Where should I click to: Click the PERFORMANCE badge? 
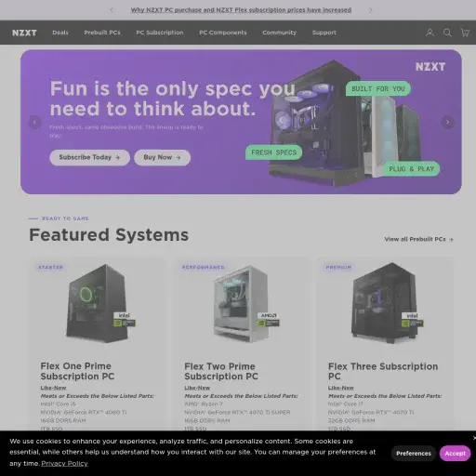(x=203, y=267)
